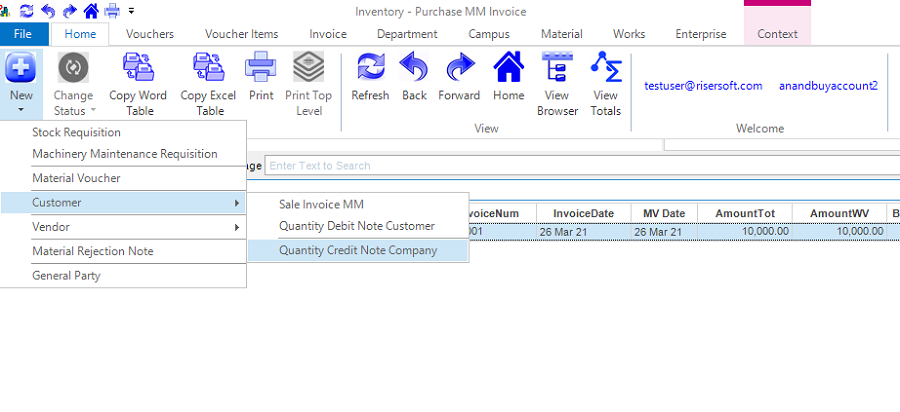
Task: Open the File tab
Action: click(24, 34)
